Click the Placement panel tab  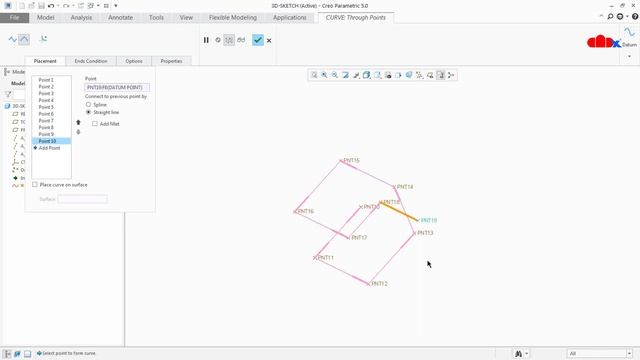coord(45,61)
